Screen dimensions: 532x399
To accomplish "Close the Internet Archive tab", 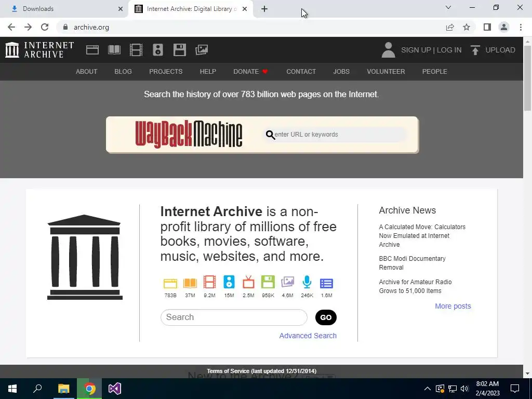I will tap(245, 9).
